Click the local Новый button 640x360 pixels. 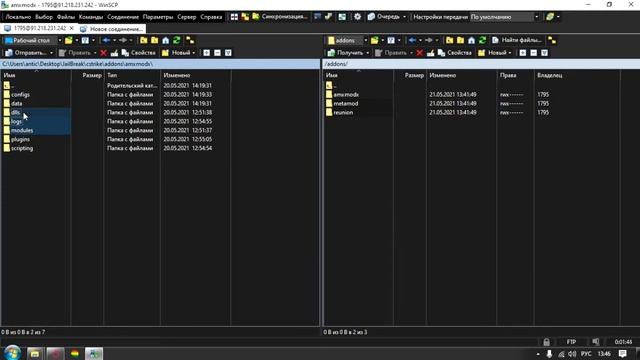[176, 53]
